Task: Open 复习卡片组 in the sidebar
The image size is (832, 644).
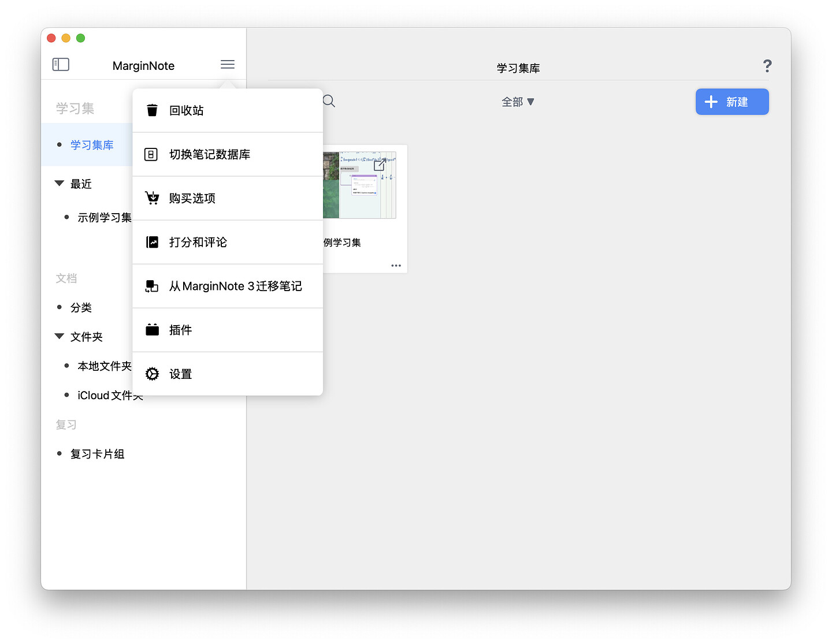Action: point(97,454)
